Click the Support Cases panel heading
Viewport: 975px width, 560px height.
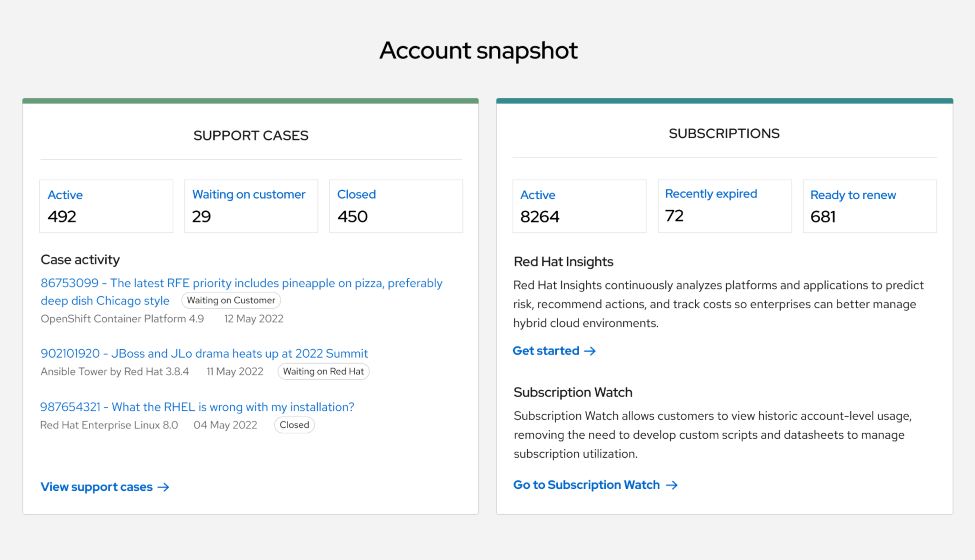coord(251,136)
